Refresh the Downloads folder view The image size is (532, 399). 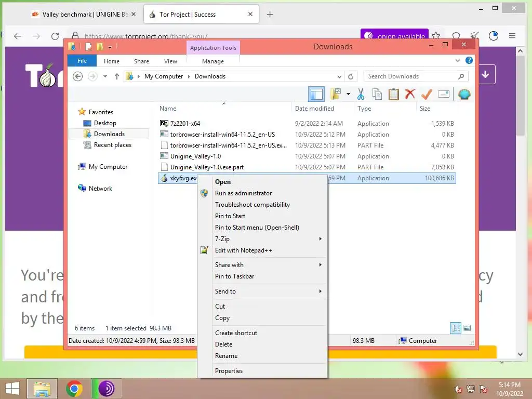click(351, 76)
